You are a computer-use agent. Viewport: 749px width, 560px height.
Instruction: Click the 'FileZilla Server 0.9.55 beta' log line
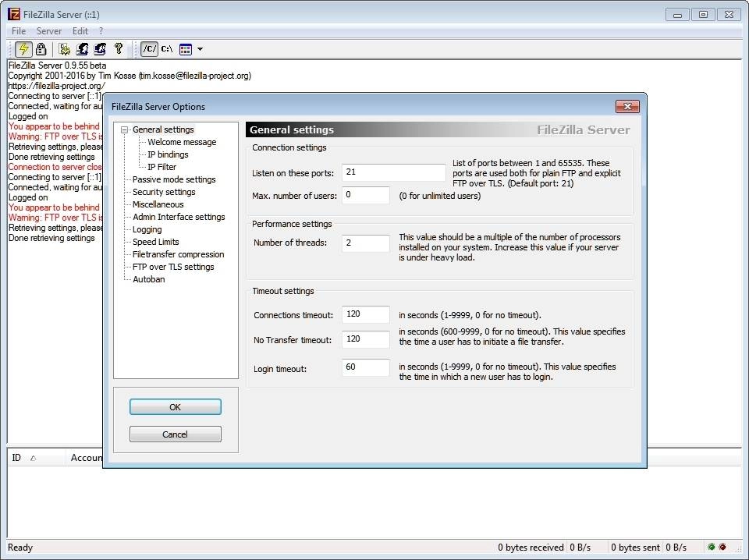coord(57,66)
